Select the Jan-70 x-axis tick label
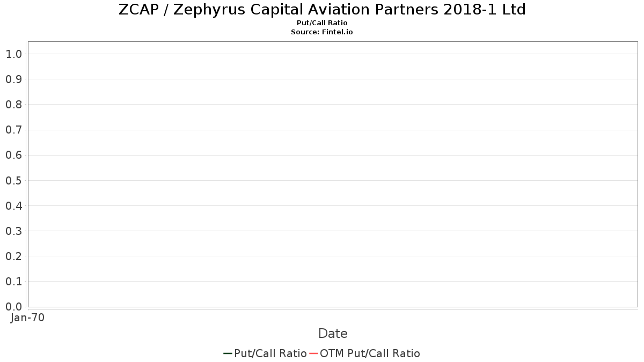This screenshot has height=362, width=644. 27,317
